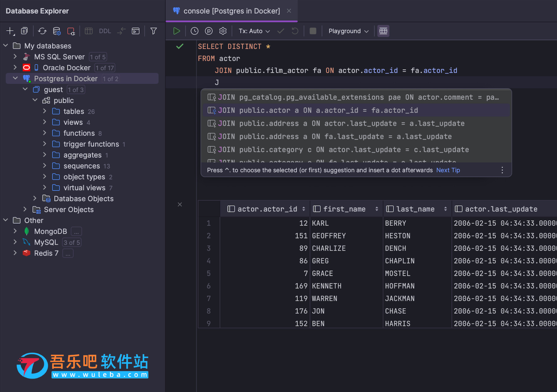Sort by actor.actor_id column header

[x=265, y=209]
